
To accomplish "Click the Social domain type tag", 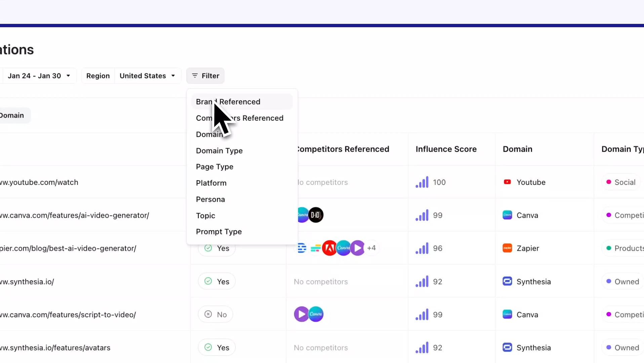I will click(x=621, y=182).
